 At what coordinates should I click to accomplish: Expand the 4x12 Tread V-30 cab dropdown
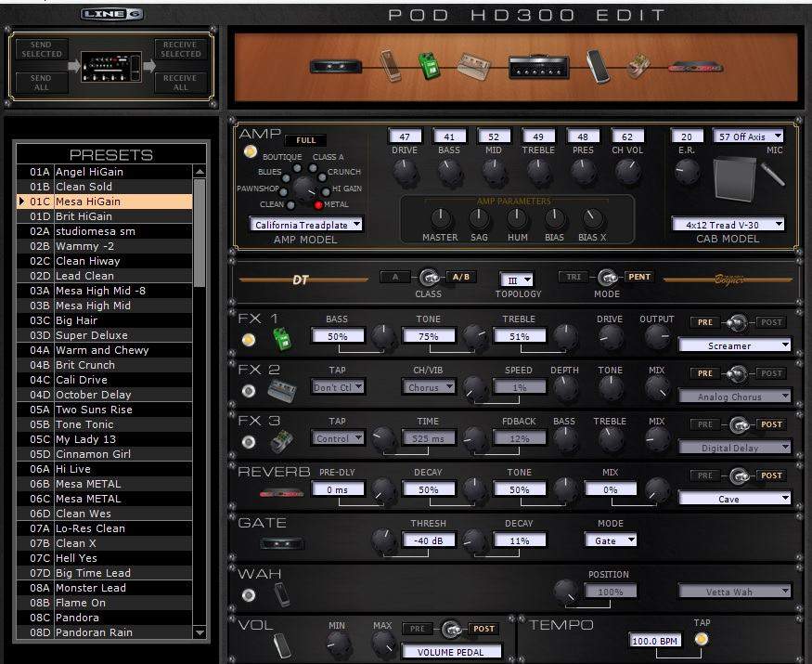[x=728, y=225]
